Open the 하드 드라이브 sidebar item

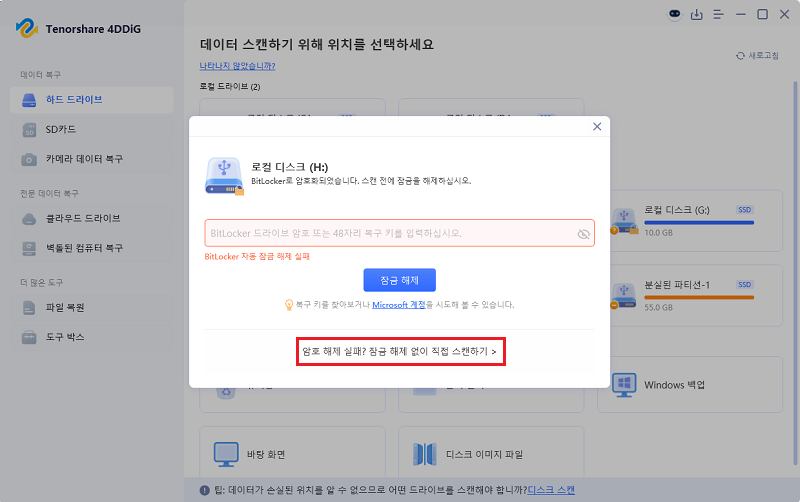tap(91, 100)
